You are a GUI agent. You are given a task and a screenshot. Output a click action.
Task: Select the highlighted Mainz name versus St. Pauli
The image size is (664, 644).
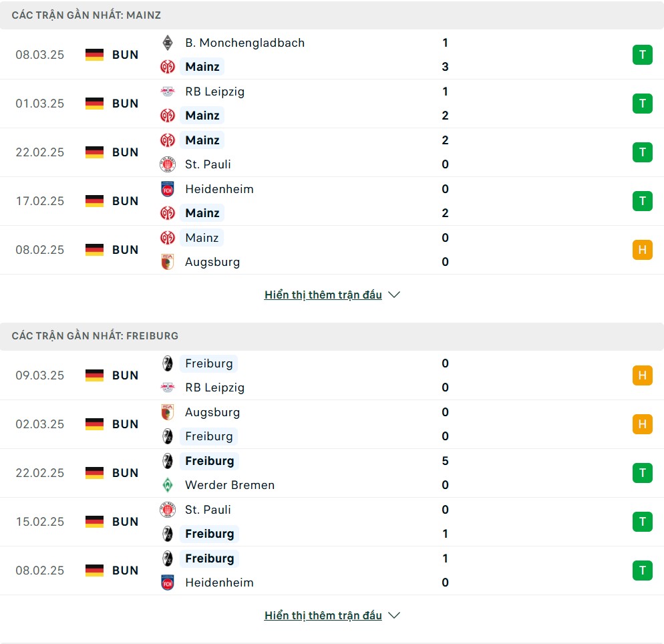coord(202,140)
